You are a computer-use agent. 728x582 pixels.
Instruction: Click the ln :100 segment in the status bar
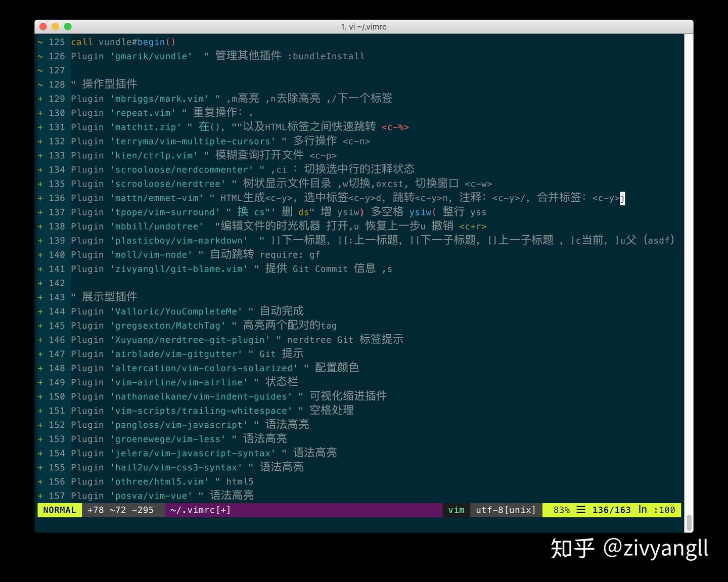coord(657,510)
